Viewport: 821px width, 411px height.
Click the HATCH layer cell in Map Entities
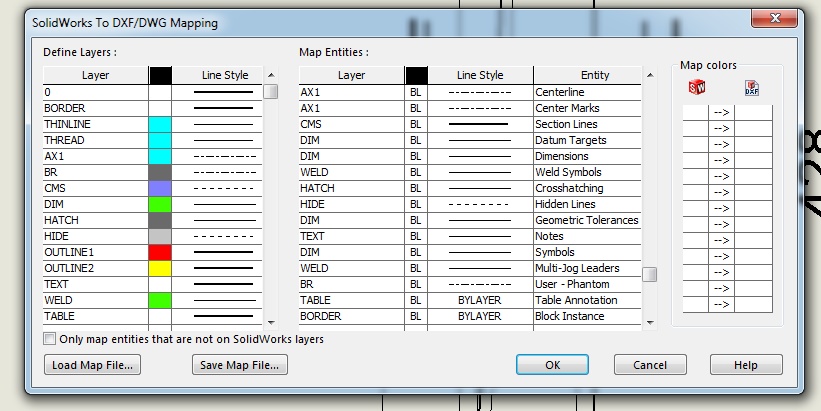click(x=352, y=188)
